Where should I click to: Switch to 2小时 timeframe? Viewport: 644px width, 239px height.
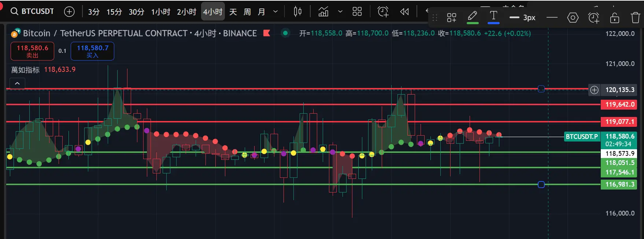point(186,12)
